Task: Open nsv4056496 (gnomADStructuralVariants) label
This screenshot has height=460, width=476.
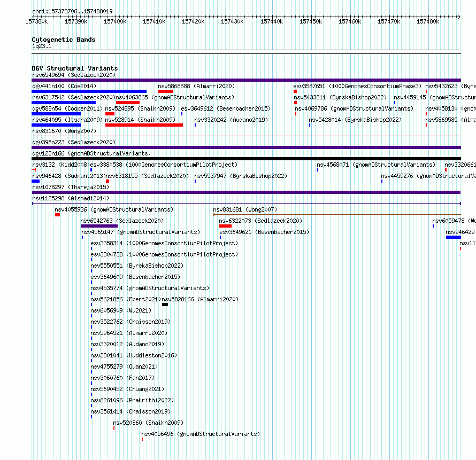Action: (x=201, y=434)
